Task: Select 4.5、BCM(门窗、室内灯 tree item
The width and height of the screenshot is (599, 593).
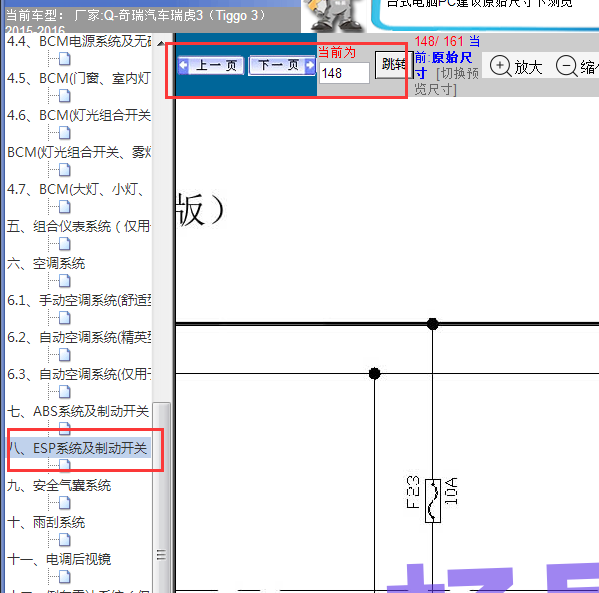Action: tap(79, 78)
